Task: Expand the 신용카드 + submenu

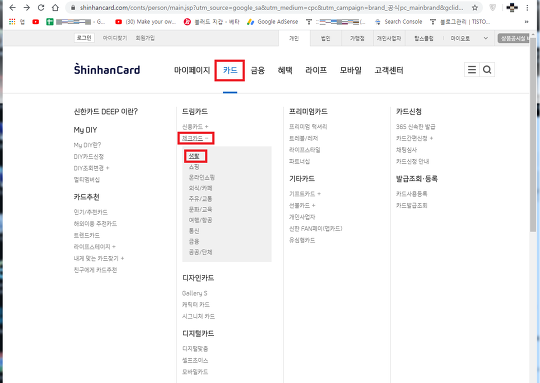Action: click(195, 127)
